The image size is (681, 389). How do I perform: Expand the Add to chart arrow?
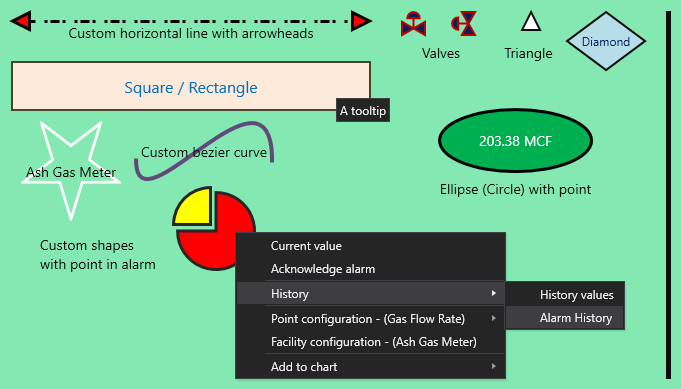pos(494,366)
